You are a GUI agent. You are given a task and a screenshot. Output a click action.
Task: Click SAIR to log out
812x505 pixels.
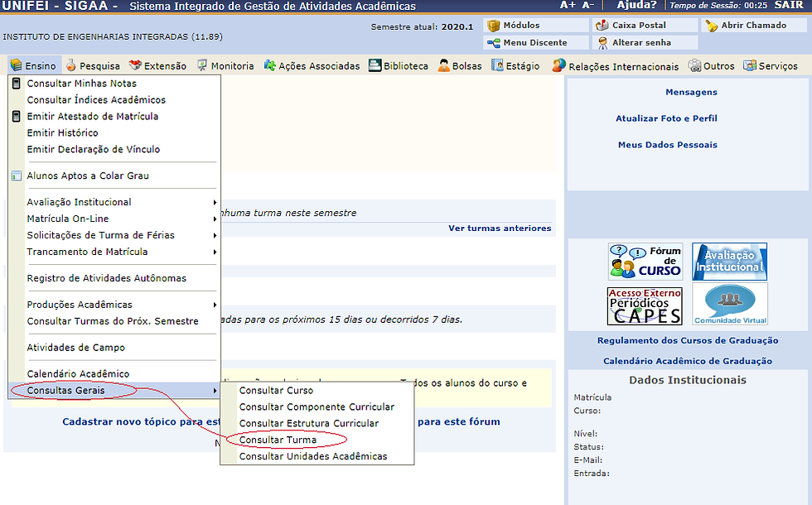(x=789, y=5)
